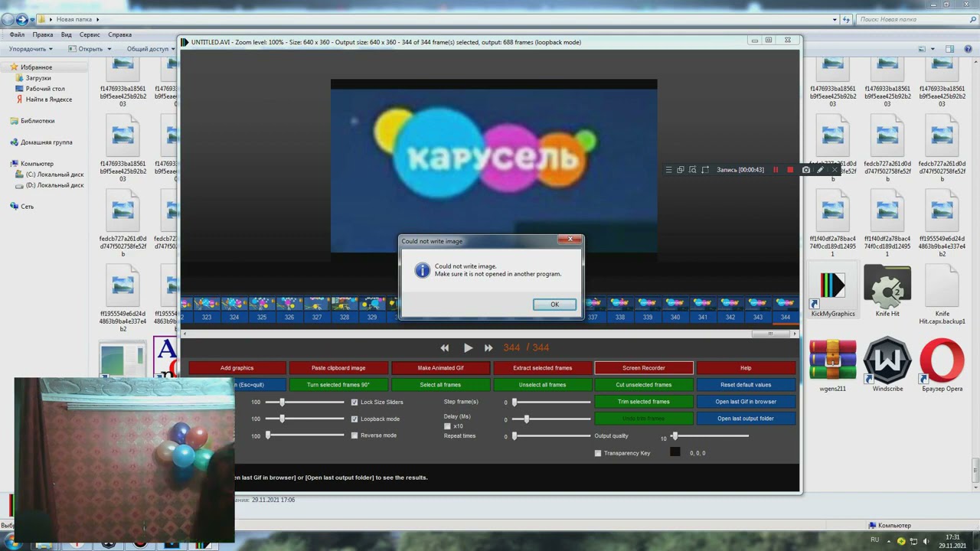Open the recorder bar hamburger menu
The image size is (980, 551).
click(668, 170)
